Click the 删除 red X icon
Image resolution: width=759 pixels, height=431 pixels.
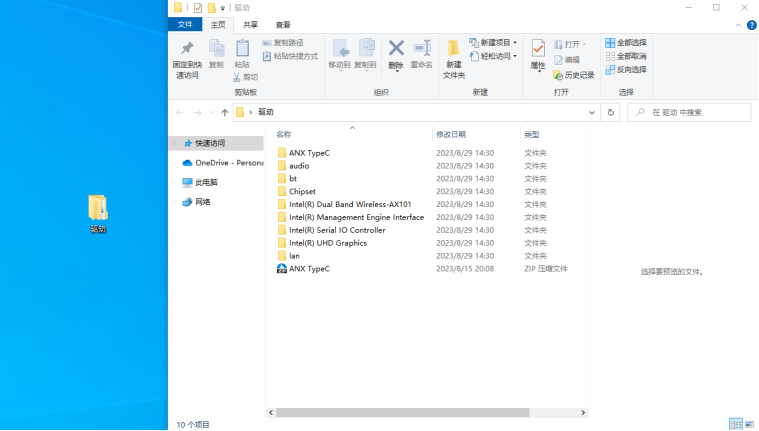pyautogui.click(x=396, y=48)
